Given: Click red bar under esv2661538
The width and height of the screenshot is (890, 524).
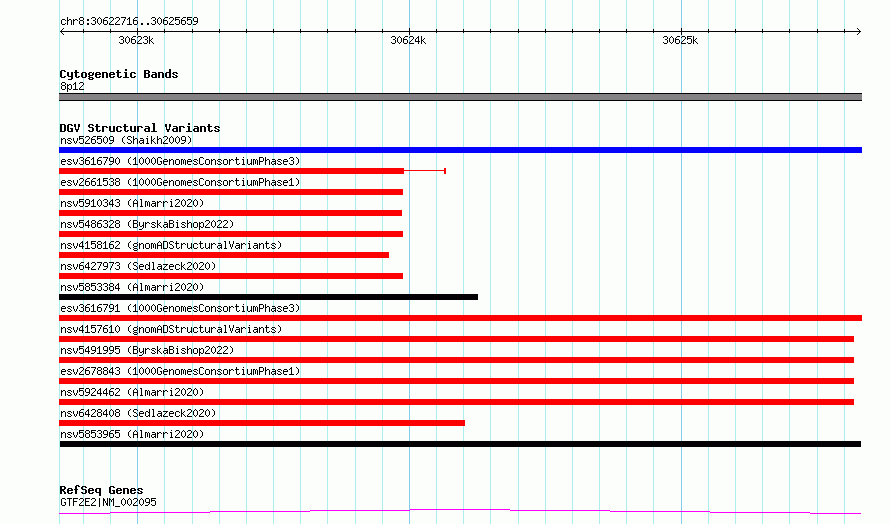Looking at the screenshot, I should pos(231,192).
